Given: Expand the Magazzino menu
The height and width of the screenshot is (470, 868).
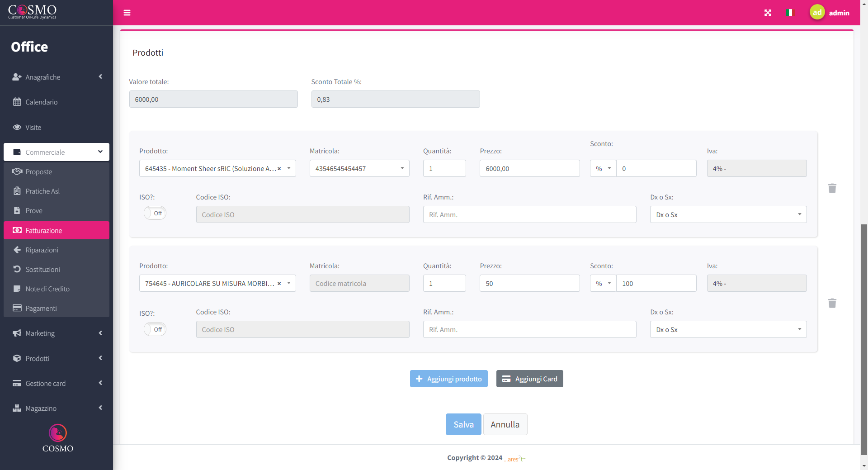Looking at the screenshot, I should [x=57, y=408].
